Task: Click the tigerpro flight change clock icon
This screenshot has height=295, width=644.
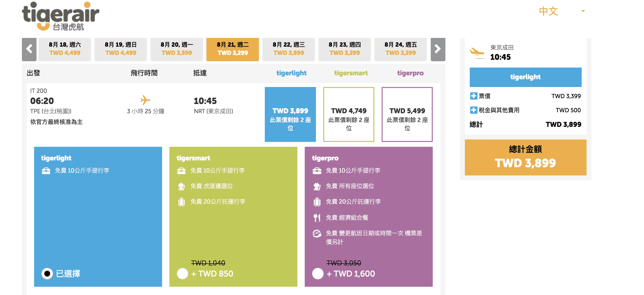Action: pyautogui.click(x=317, y=234)
